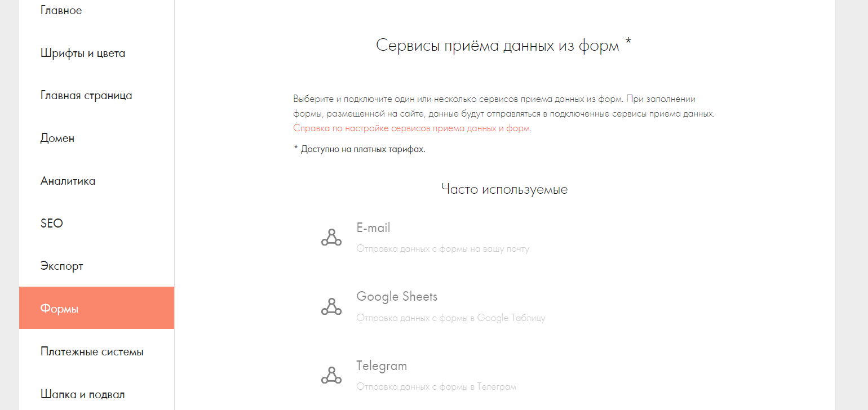This screenshot has height=410, width=868.
Task: Click the Сервисы приёма данных из форм heading
Action: pos(504,45)
